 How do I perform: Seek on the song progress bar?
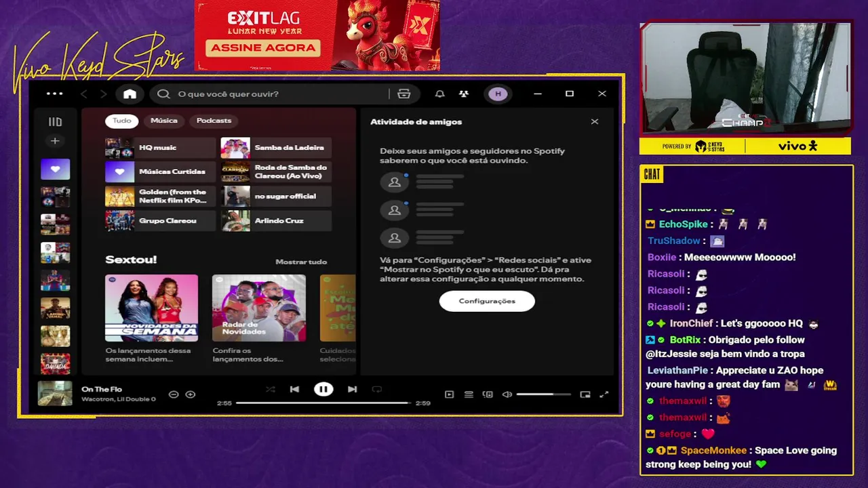[x=323, y=403]
